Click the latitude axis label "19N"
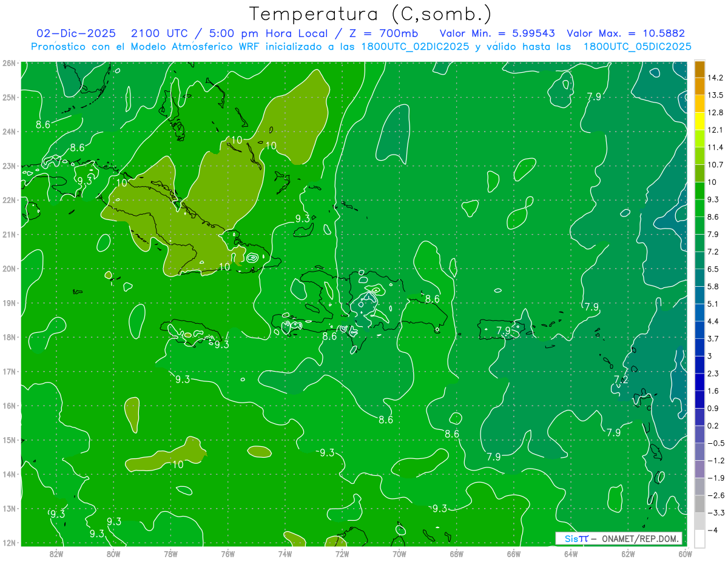 (x=8, y=303)
